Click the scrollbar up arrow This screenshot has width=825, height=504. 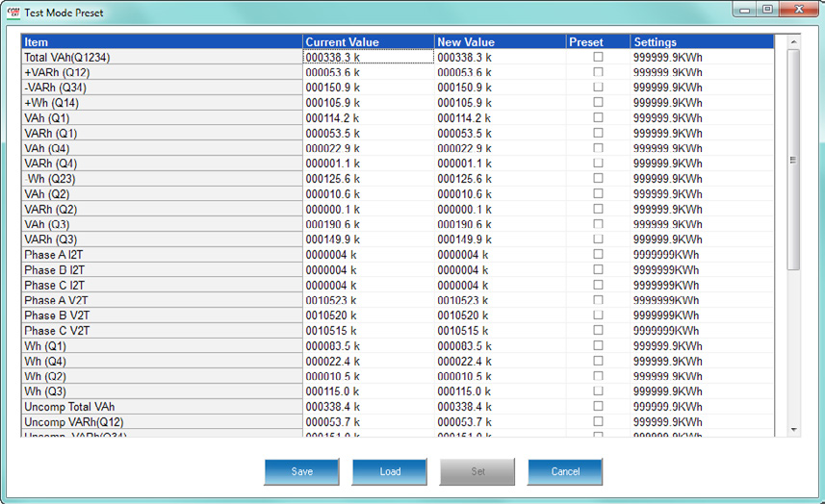click(x=793, y=41)
